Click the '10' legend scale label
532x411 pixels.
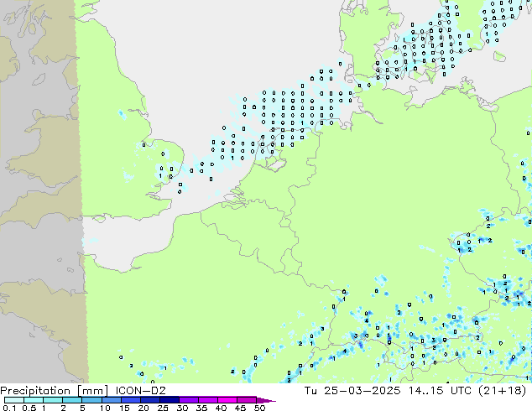point(105,408)
